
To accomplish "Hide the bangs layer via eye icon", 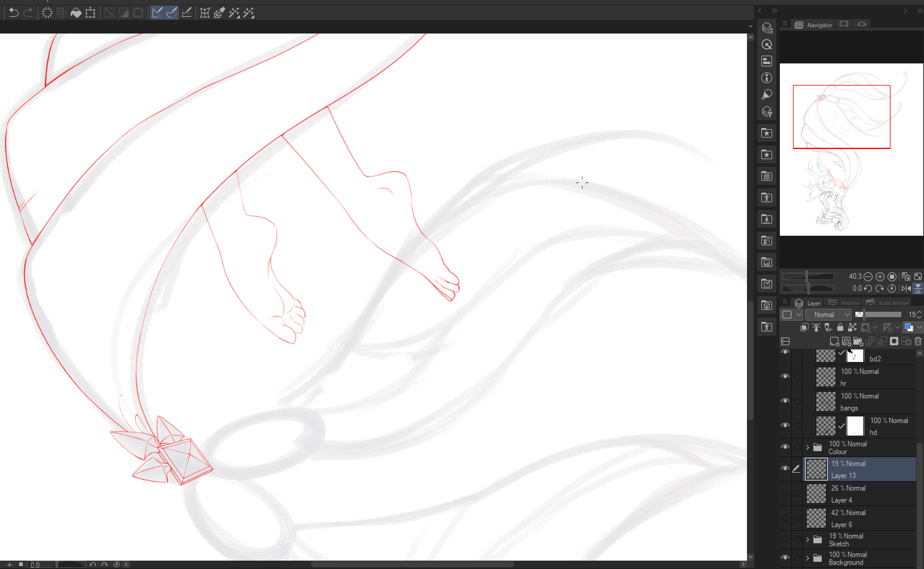I will [x=785, y=401].
